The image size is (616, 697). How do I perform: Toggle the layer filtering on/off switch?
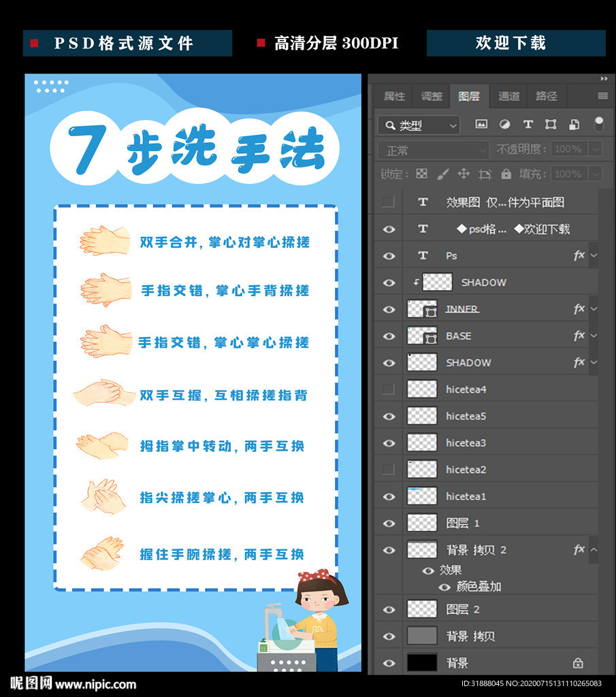[599, 124]
